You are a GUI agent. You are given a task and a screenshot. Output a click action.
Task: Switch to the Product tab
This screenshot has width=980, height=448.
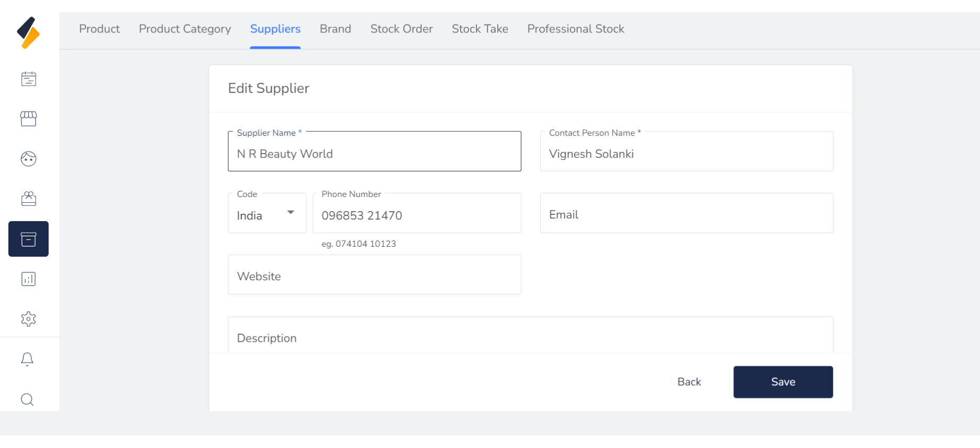point(99,29)
